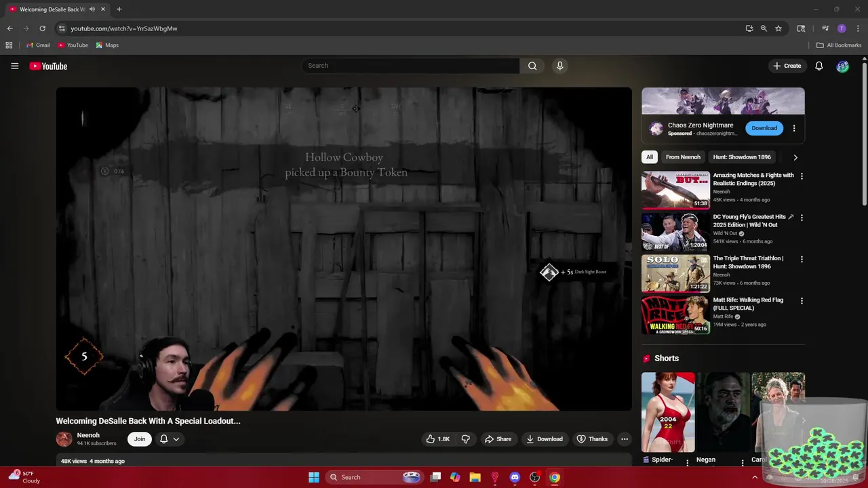Open the Neenoh channel avatar
868x488 pixels.
click(x=64, y=439)
